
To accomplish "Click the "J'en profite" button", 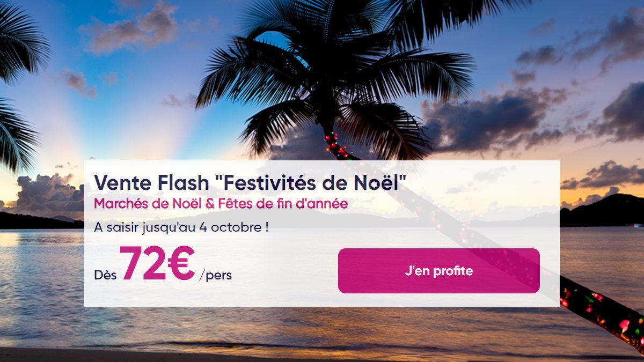I will tap(438, 271).
